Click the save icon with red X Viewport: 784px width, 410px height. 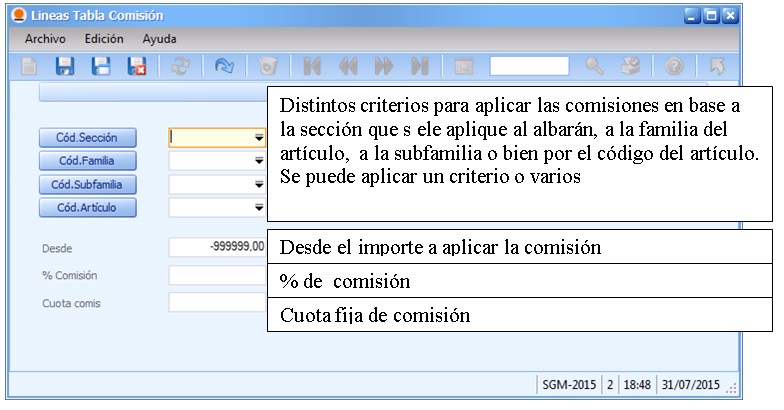click(x=136, y=67)
